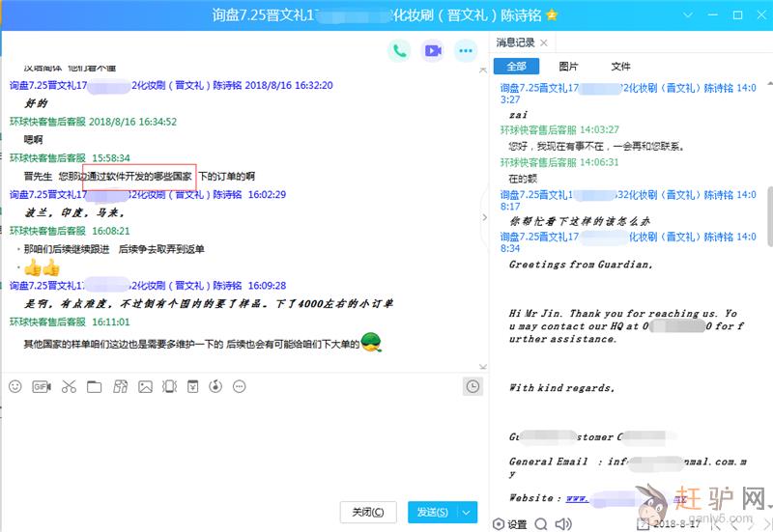Switch to the 文件 tab
This screenshot has width=773, height=532.
620,66
